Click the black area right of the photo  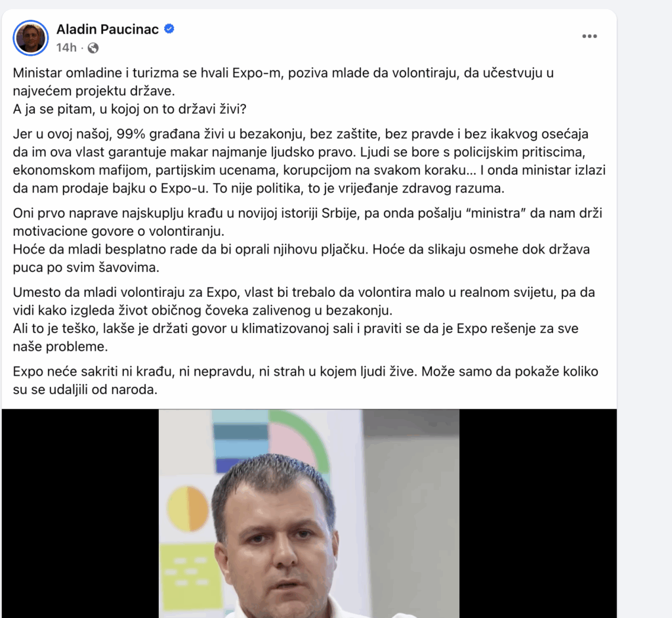pyautogui.click(x=538, y=514)
